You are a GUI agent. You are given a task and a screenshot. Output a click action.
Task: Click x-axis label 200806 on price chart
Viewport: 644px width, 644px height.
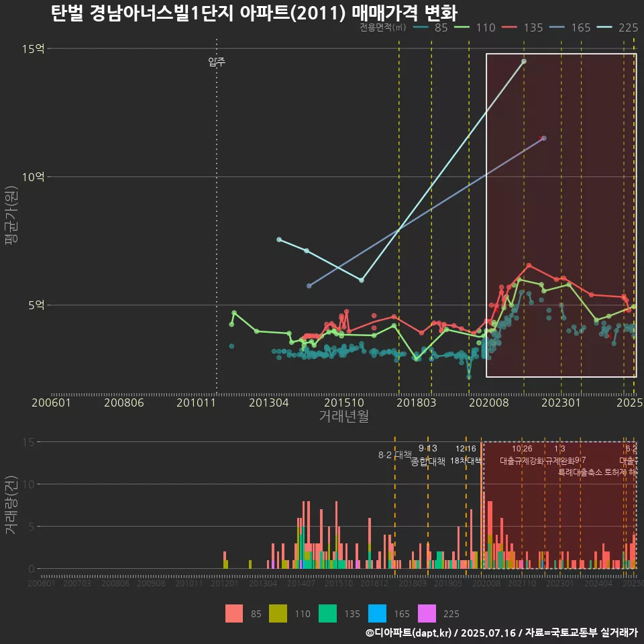click(124, 402)
